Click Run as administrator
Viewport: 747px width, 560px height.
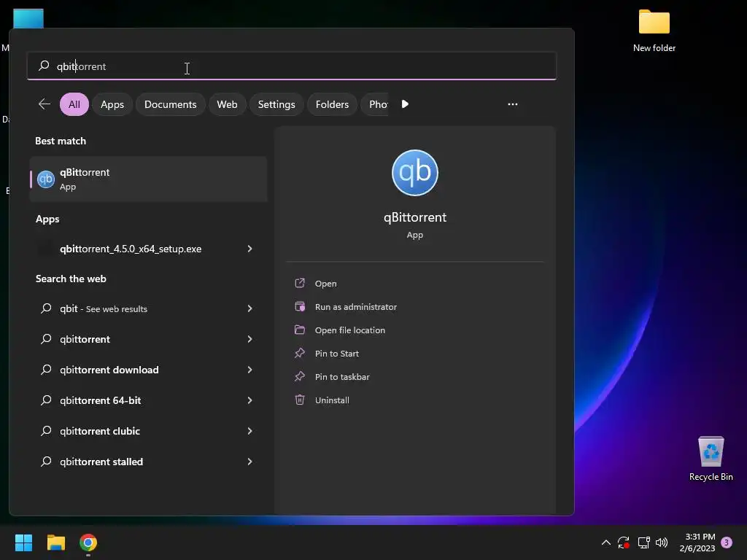355,307
